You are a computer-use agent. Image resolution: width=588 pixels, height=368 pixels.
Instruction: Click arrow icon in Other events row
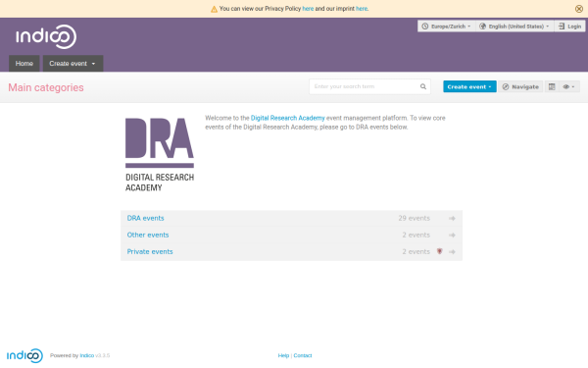point(452,236)
